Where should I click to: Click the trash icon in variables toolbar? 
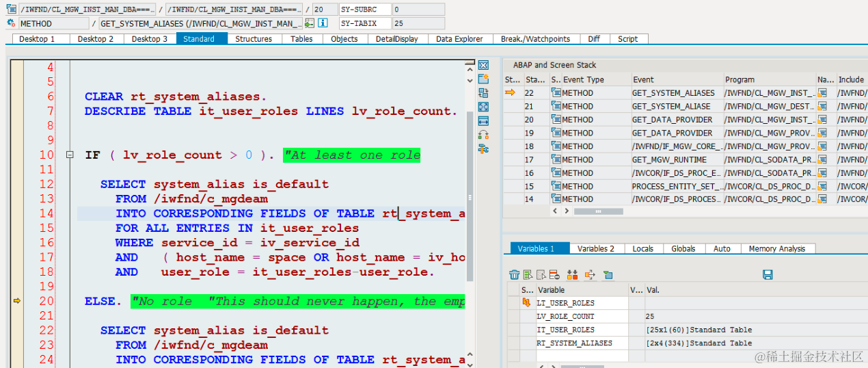tap(515, 275)
